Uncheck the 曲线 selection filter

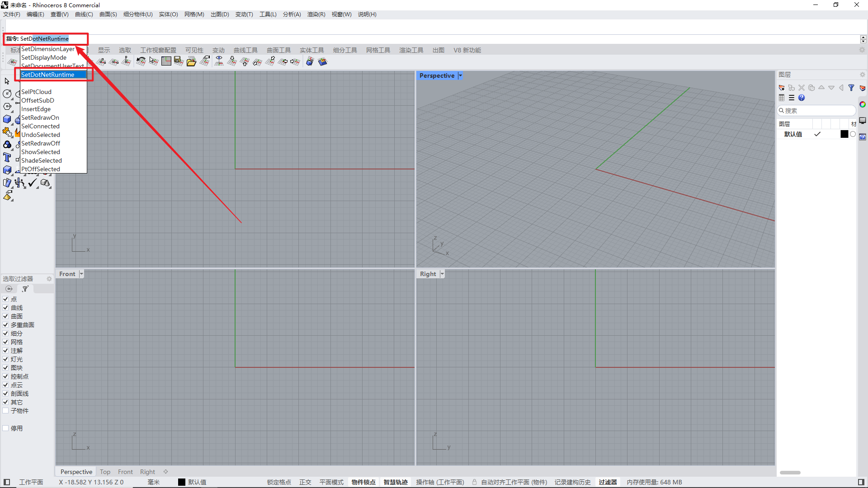click(x=6, y=308)
